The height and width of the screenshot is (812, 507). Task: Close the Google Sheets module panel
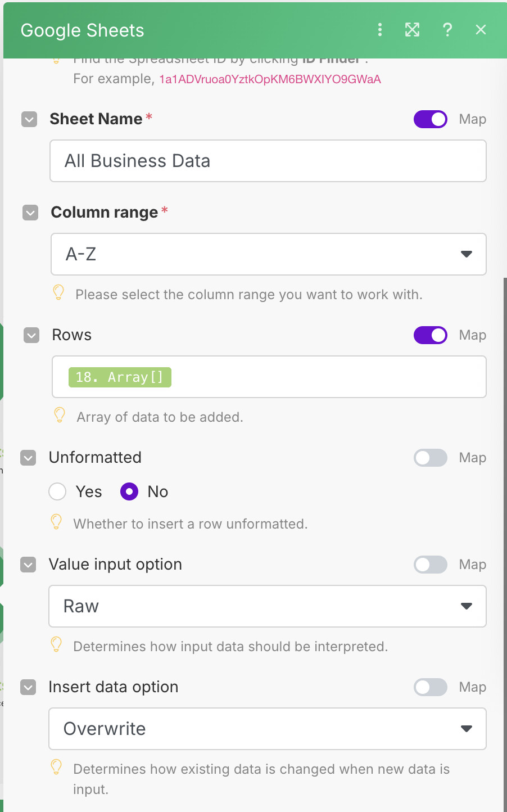tap(481, 30)
